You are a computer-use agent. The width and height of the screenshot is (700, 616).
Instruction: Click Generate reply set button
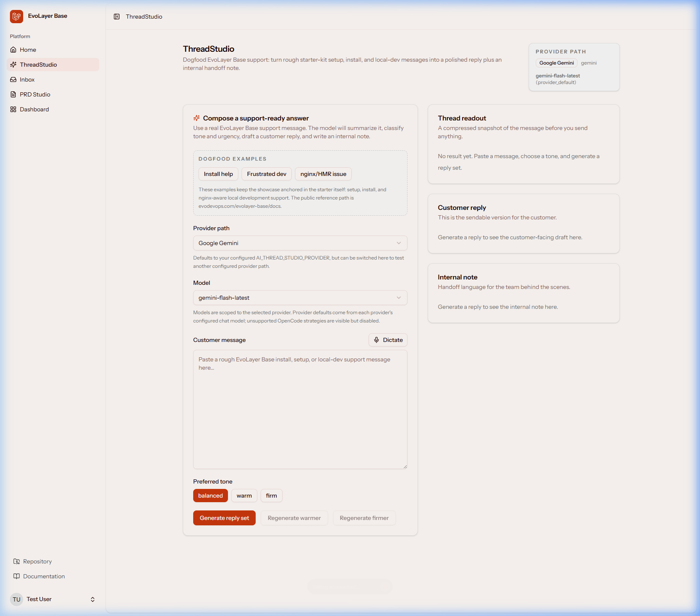click(224, 518)
